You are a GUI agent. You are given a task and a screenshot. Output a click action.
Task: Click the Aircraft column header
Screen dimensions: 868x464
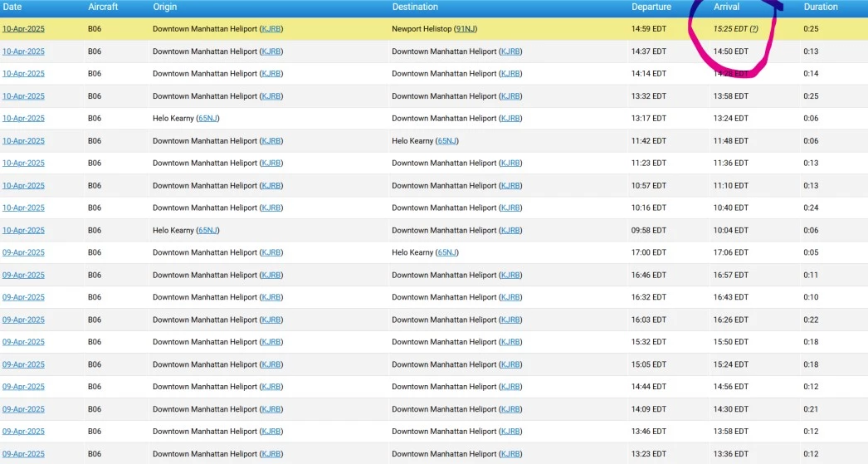pyautogui.click(x=103, y=7)
